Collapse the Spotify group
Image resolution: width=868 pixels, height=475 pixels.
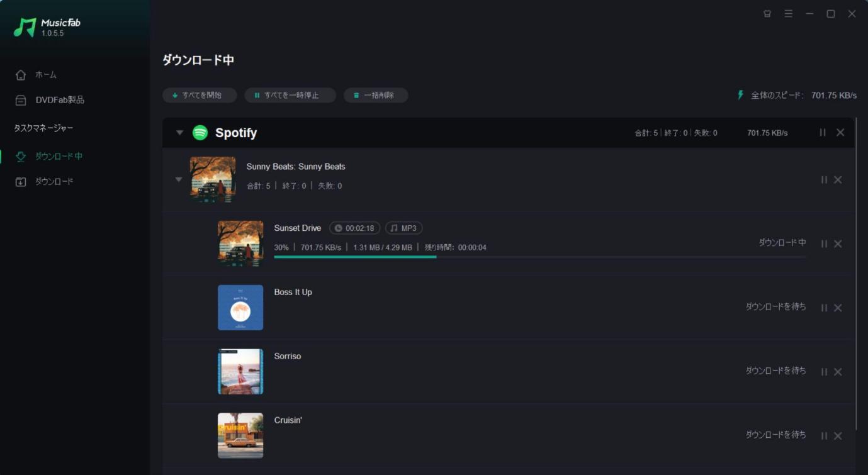[179, 133]
